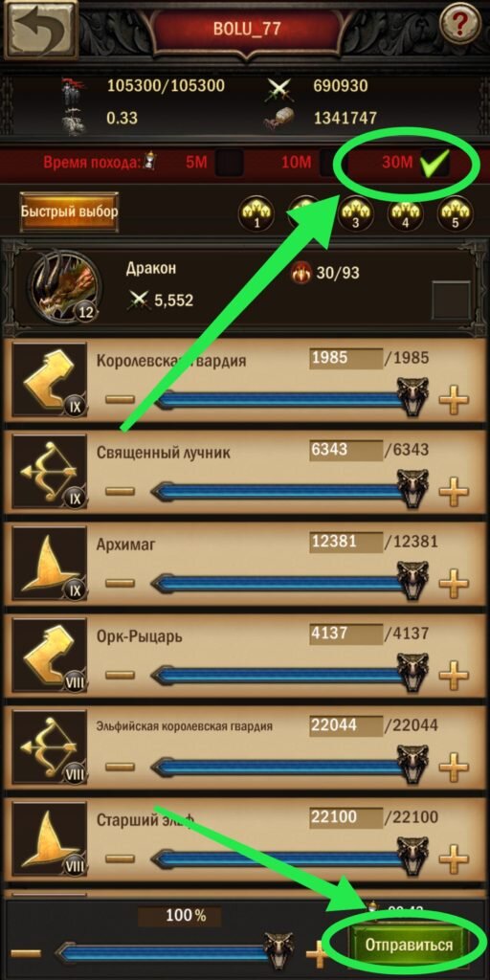Tick the Дракон selection checkbox
Image resolution: width=490 pixels, height=980 pixels.
(452, 300)
